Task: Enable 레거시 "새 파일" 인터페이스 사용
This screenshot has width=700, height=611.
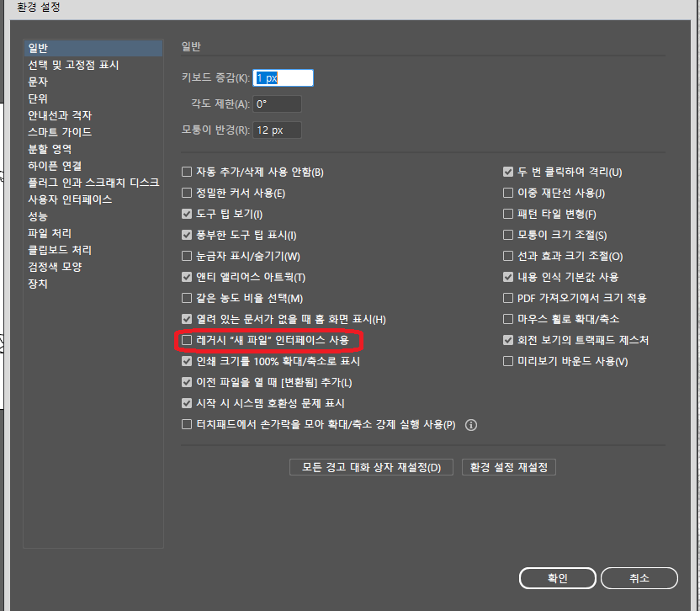Action: [x=187, y=340]
